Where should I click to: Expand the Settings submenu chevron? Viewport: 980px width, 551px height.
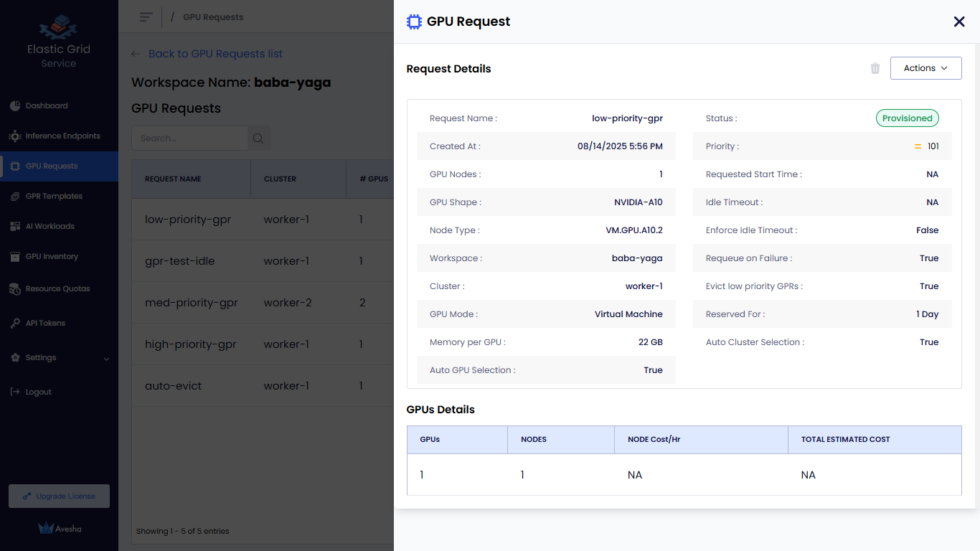[x=107, y=358]
